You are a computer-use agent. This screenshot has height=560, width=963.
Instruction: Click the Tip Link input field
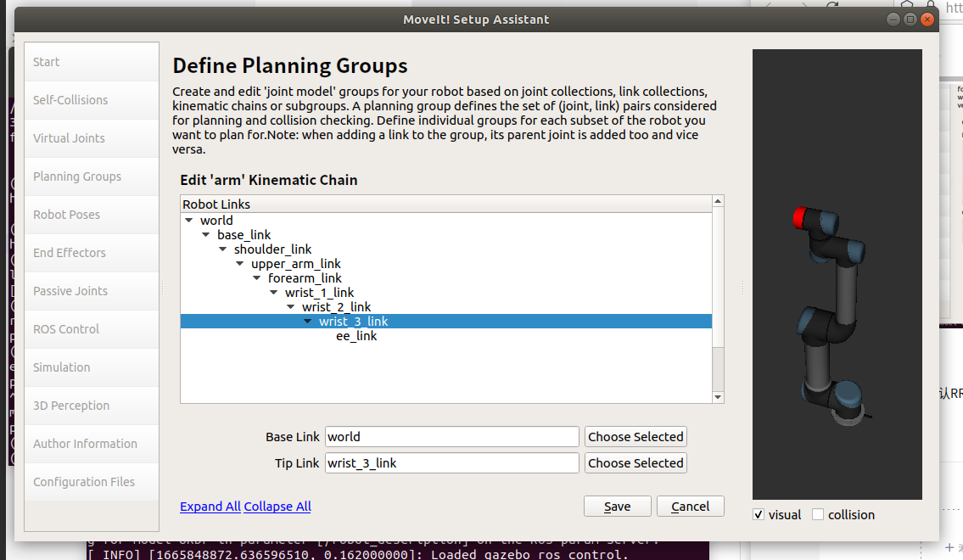(x=452, y=463)
